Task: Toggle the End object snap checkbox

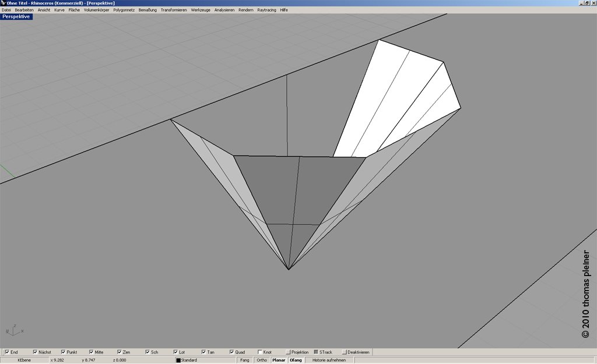Action: click(x=7, y=352)
